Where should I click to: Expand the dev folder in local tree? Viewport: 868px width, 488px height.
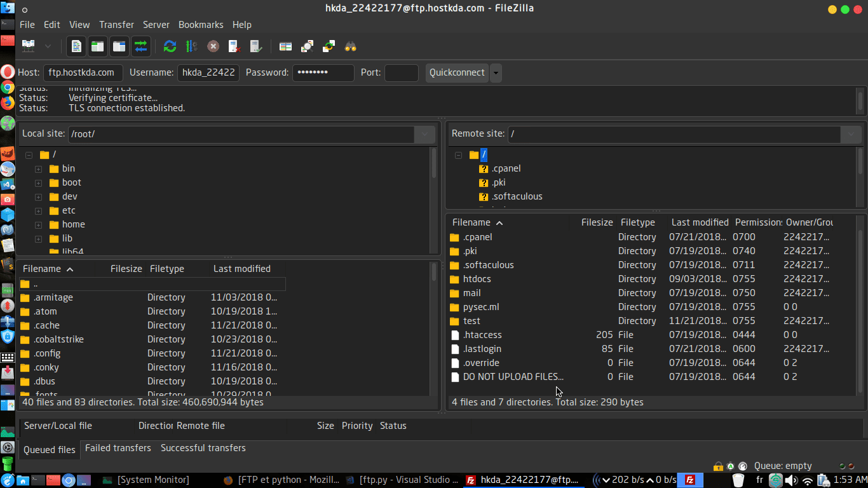tap(38, 197)
